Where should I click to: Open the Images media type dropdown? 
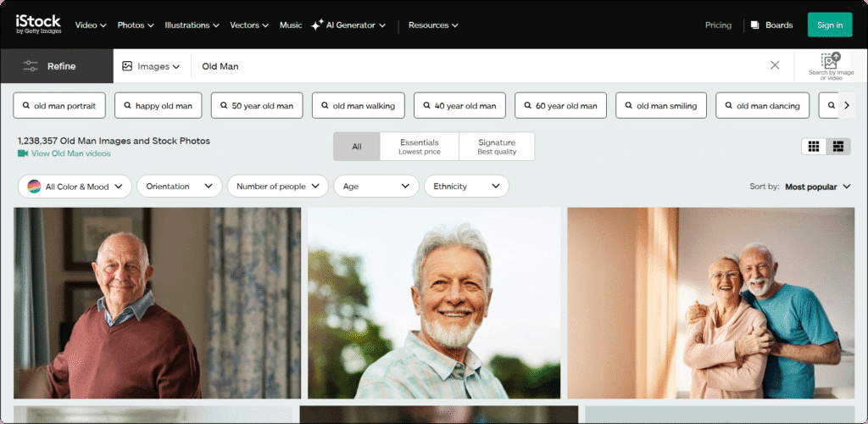click(x=151, y=66)
